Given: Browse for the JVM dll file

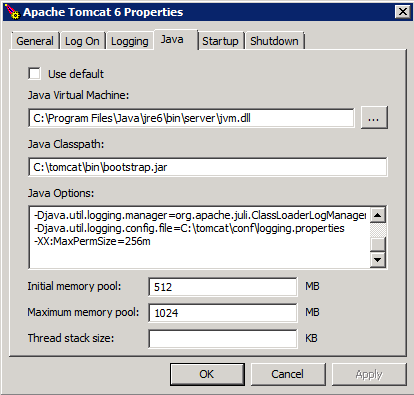Looking at the screenshot, I should [x=374, y=118].
